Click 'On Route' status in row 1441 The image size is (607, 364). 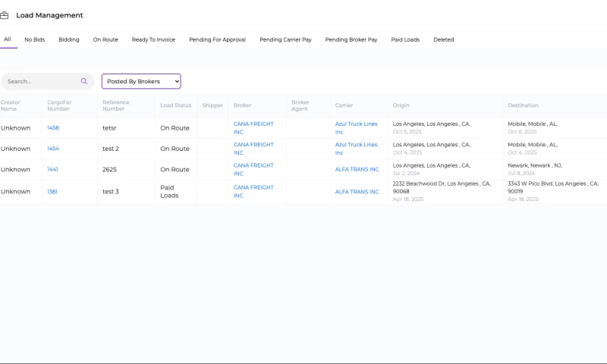coord(175,169)
